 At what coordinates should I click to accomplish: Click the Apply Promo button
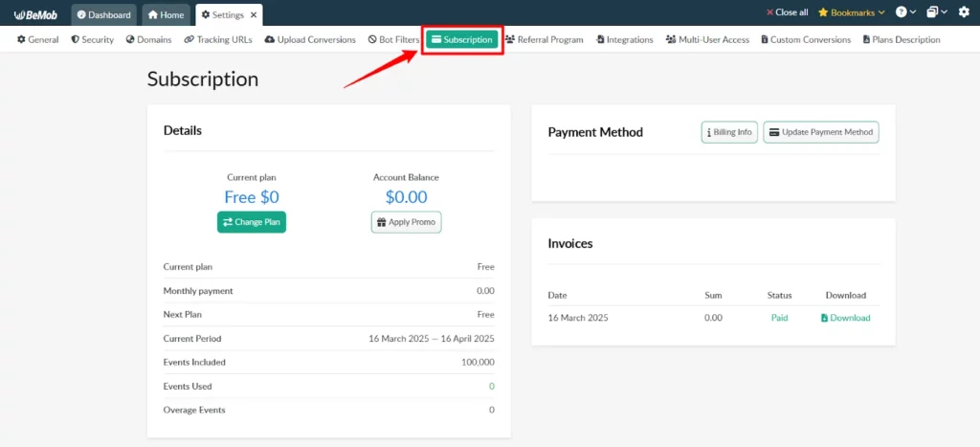coord(406,222)
